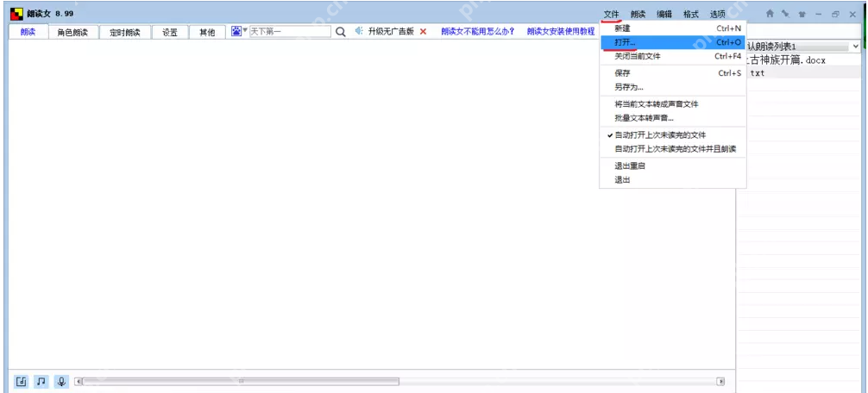The height and width of the screenshot is (393, 868).
Task: Open 朗读女不能用怎么办? link
Action: 478,32
